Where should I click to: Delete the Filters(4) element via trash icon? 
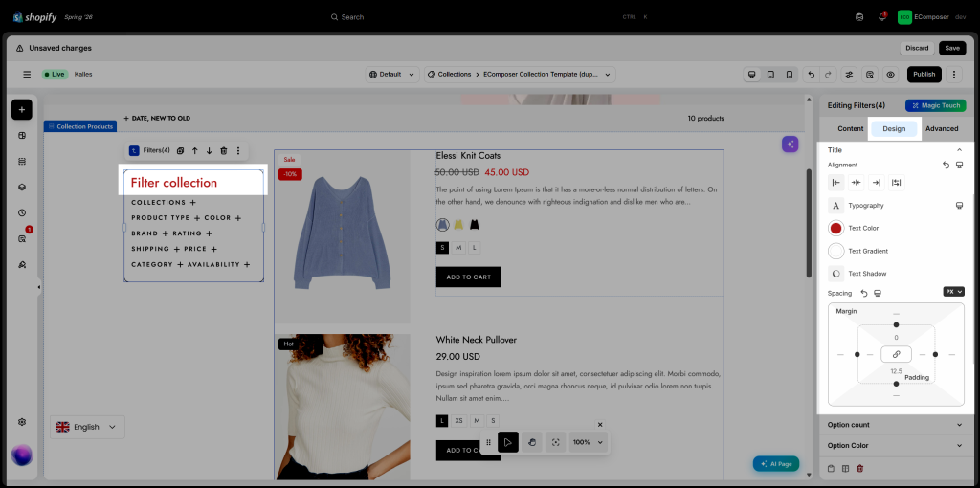tap(224, 150)
